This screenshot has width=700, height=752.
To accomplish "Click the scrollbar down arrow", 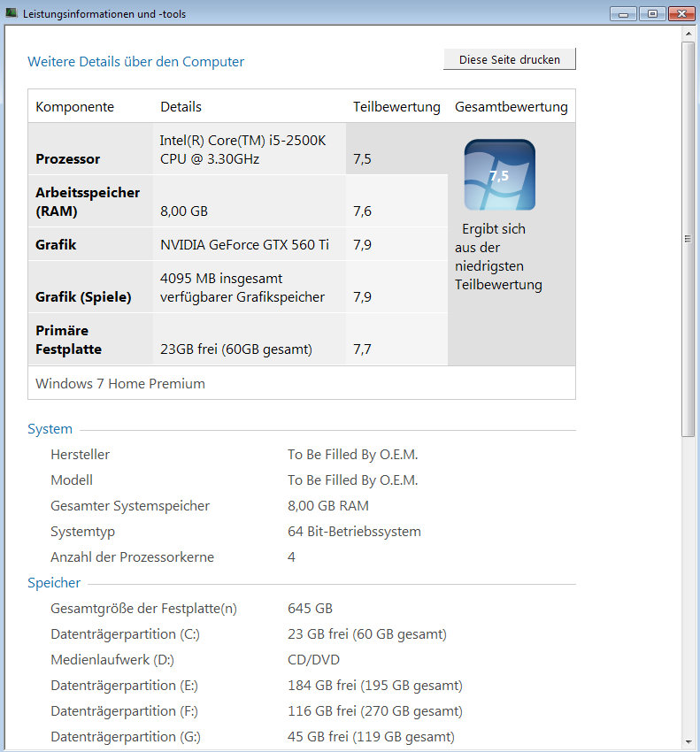I will click(x=688, y=742).
